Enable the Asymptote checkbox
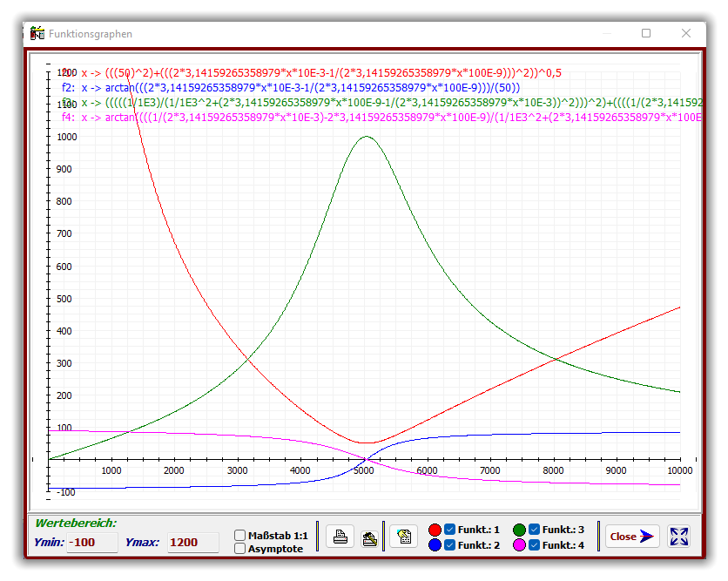Screen dimensions: 728x581 (x=240, y=548)
